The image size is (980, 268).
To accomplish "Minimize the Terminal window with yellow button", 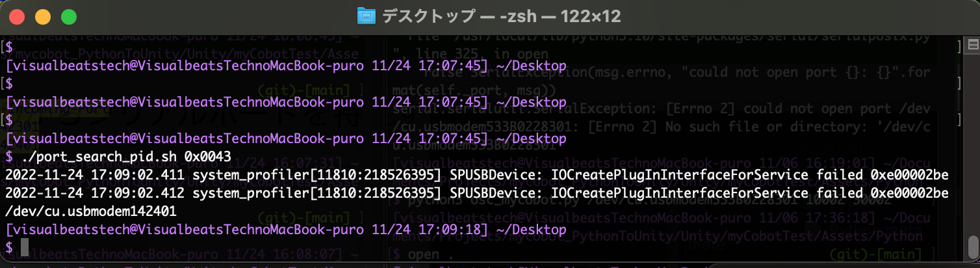I will coord(43,17).
